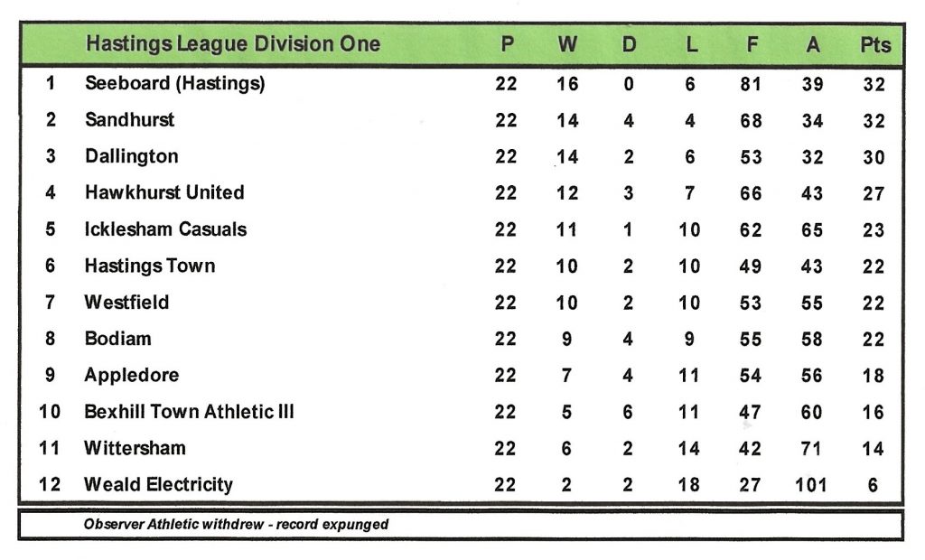Click the Hastings League Division One title
Screen dimensions: 925x560
click(x=232, y=44)
